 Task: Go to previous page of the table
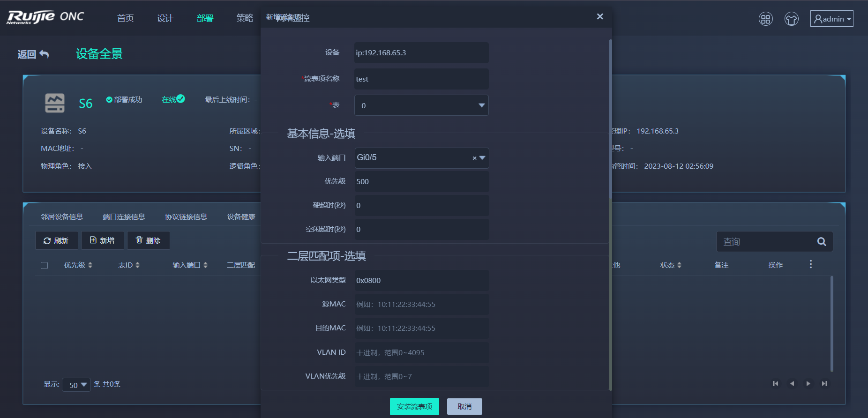[x=792, y=384]
